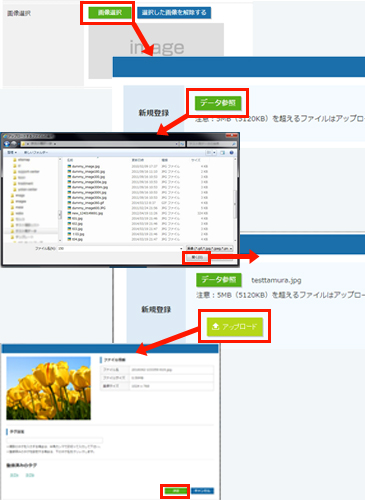This screenshot has height=500, width=365.
Task: Open the 整理 dropdown menu in the file dialog
Action: tap(12, 152)
